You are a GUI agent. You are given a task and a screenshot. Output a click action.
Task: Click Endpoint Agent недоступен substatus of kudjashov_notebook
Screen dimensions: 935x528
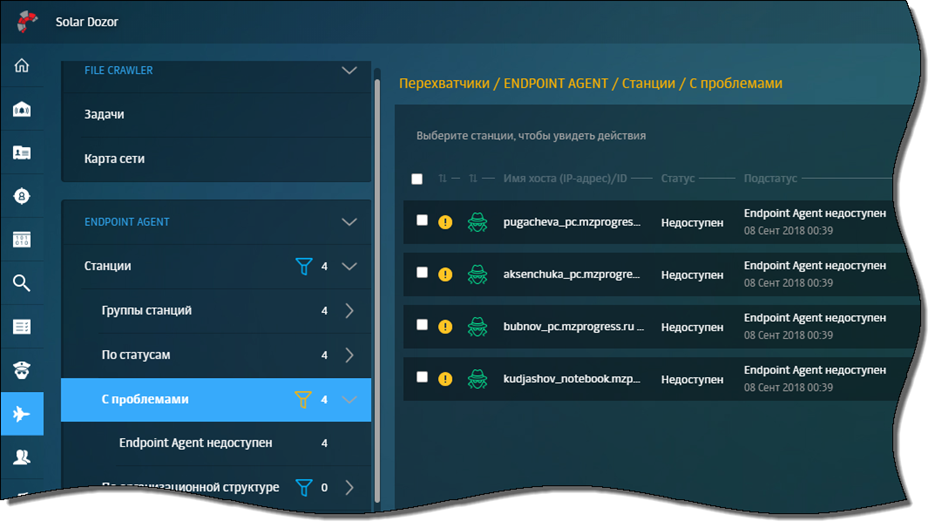click(815, 370)
